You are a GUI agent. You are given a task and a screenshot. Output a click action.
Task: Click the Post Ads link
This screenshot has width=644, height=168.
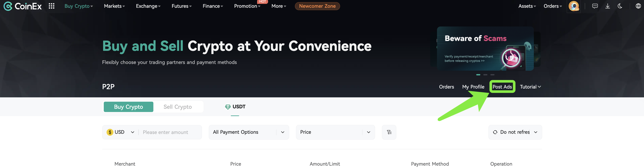[x=502, y=87]
